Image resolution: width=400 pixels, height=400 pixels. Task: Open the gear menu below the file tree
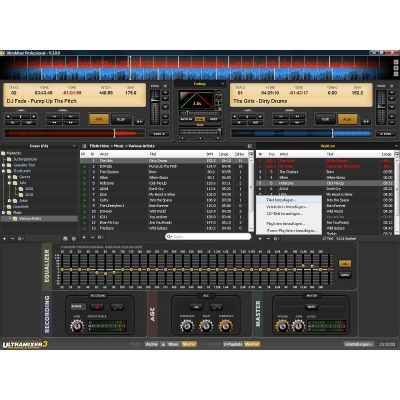coord(21,239)
